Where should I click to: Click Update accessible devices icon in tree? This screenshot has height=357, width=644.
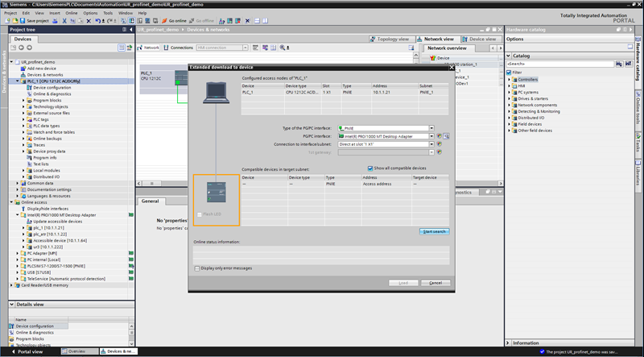coord(30,222)
